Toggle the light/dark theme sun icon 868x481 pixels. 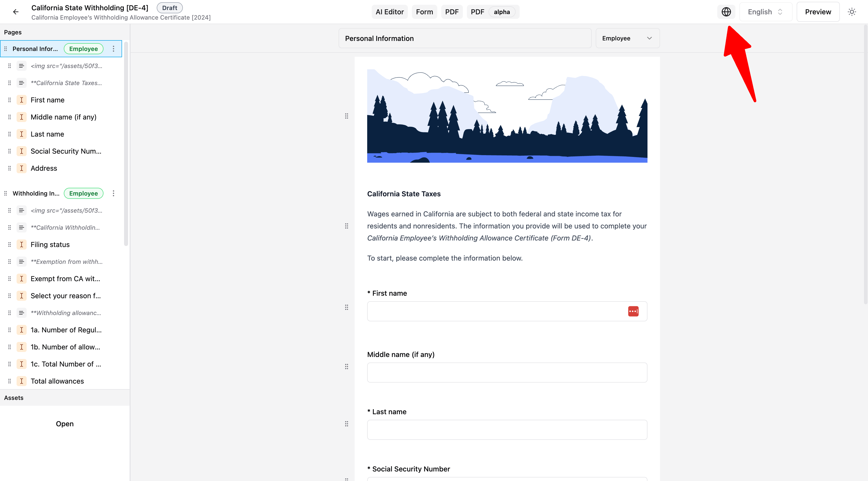852,12
